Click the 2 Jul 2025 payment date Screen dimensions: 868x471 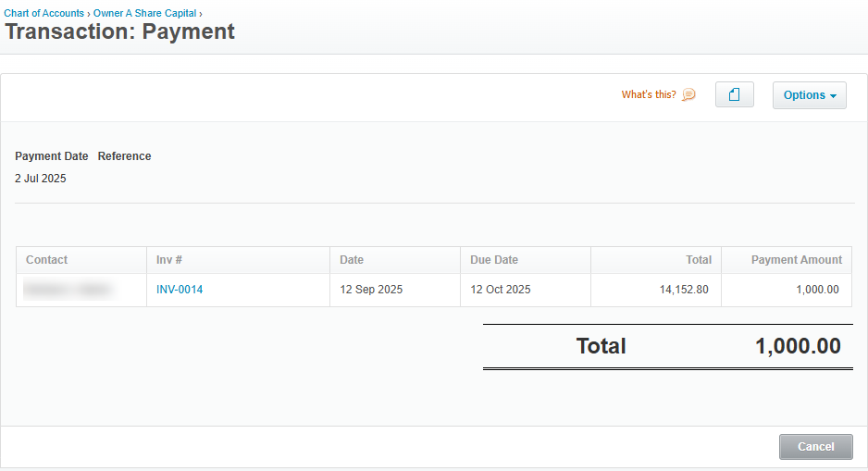pyautogui.click(x=41, y=179)
